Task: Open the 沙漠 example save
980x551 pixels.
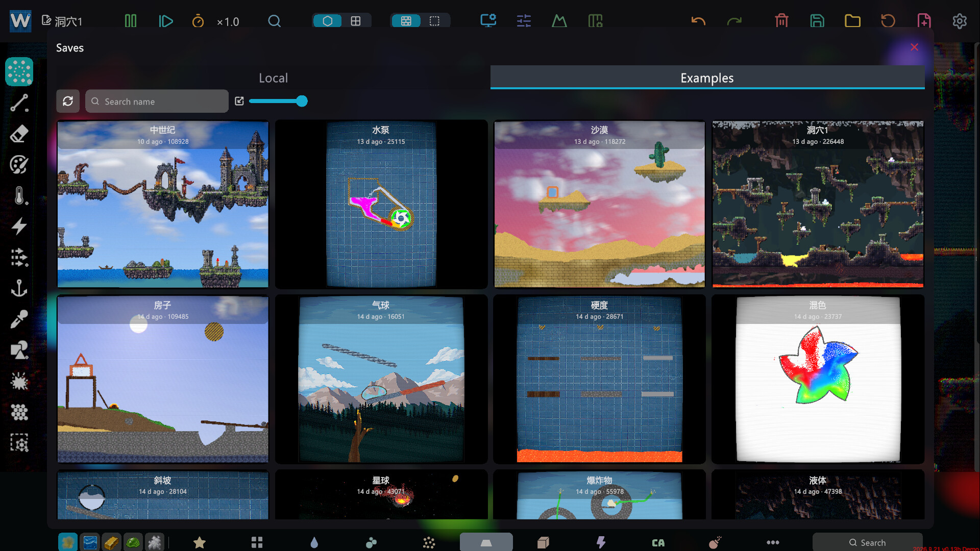Action: (x=599, y=204)
